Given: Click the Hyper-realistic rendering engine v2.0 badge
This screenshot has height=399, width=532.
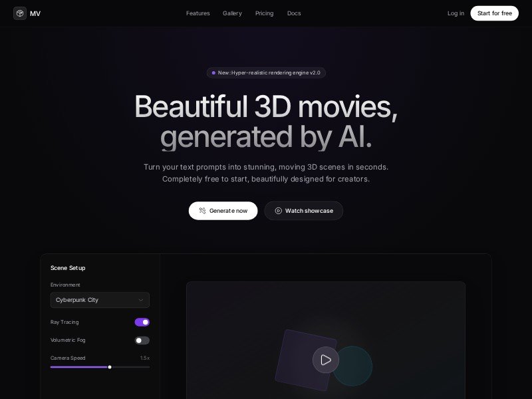Looking at the screenshot, I should click(x=266, y=72).
